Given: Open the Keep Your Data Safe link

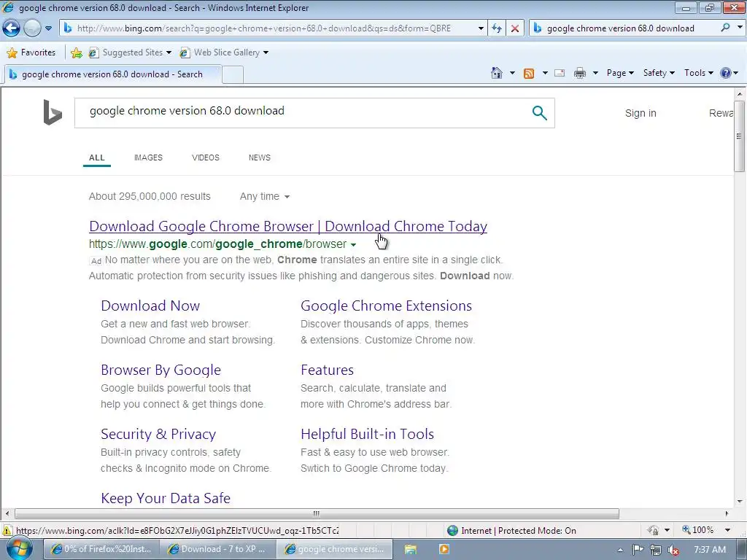Looking at the screenshot, I should [x=166, y=498].
